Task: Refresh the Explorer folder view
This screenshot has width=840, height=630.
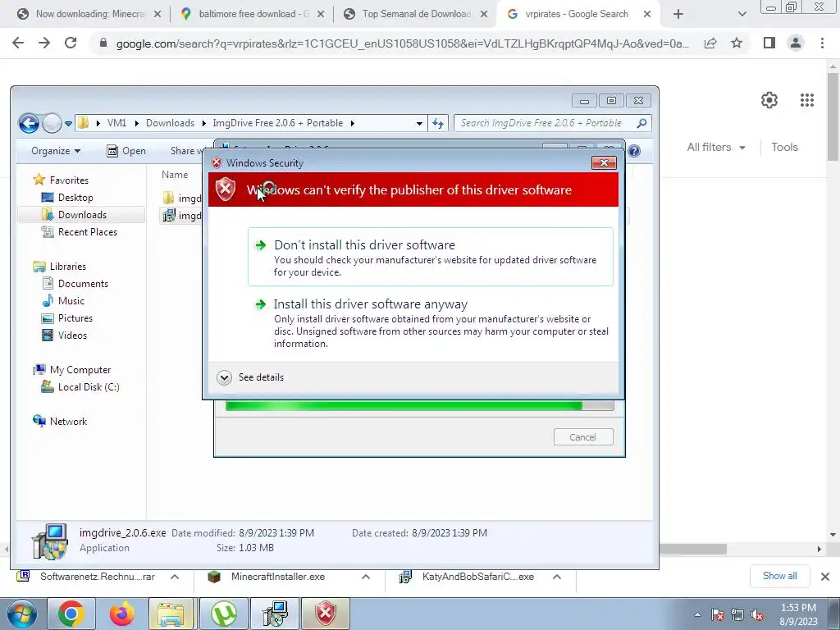Action: (x=438, y=123)
